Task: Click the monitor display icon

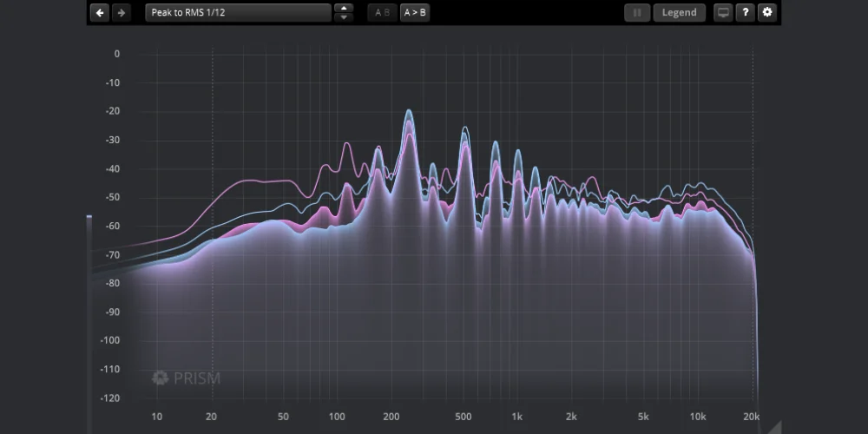Action: [723, 13]
